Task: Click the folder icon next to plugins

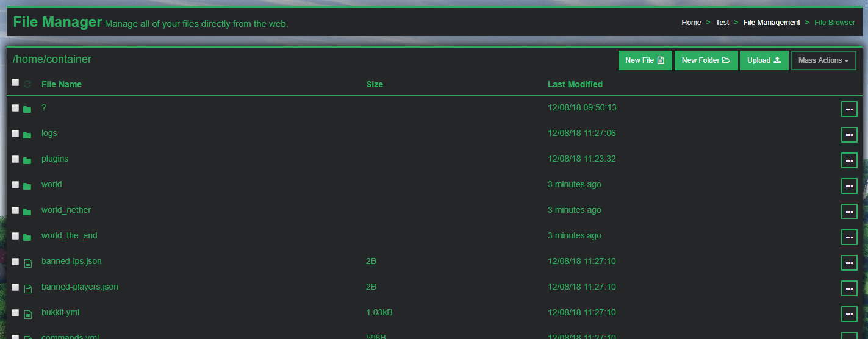Action: (x=27, y=160)
